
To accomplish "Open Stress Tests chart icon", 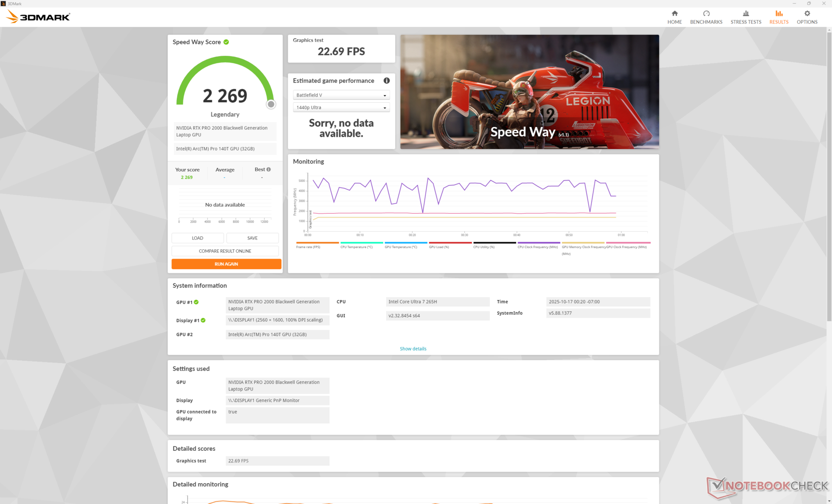I will pos(745,13).
